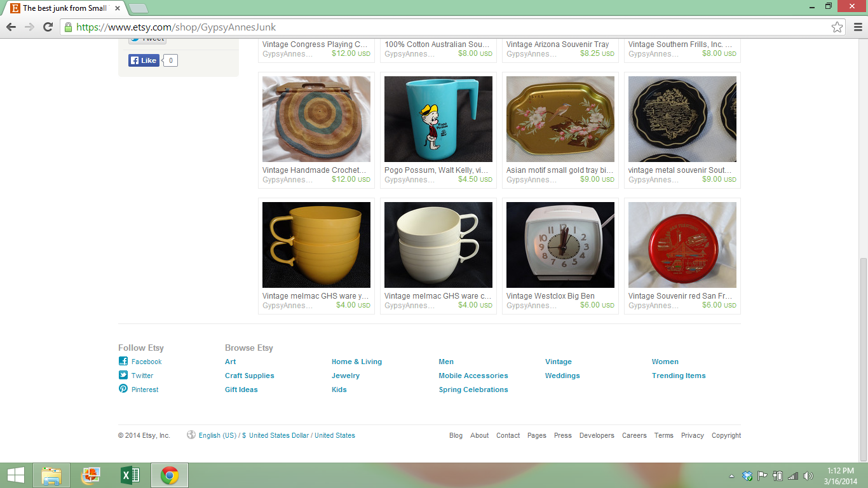This screenshot has height=488, width=868.
Task: Open the Chrome menu hamburger icon
Action: tap(858, 27)
